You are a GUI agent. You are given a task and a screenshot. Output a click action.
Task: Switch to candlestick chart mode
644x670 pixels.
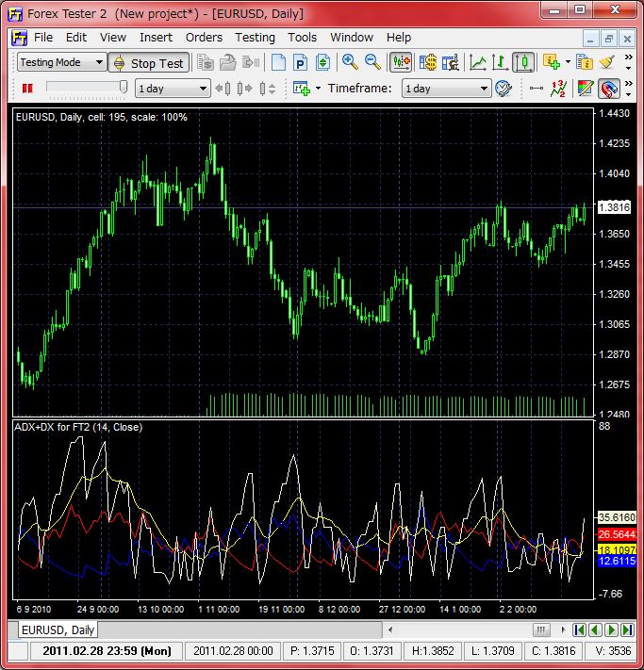pos(523,63)
